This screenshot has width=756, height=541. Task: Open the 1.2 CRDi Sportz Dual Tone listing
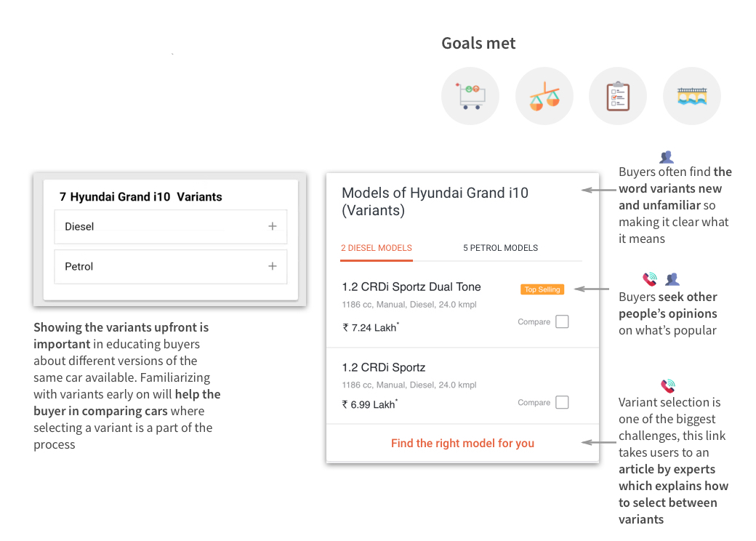(411, 286)
